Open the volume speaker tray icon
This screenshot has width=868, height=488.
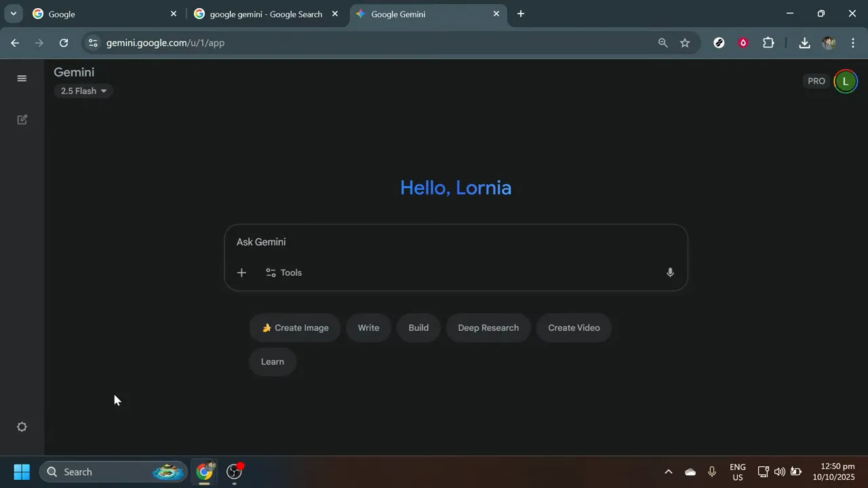point(780,472)
